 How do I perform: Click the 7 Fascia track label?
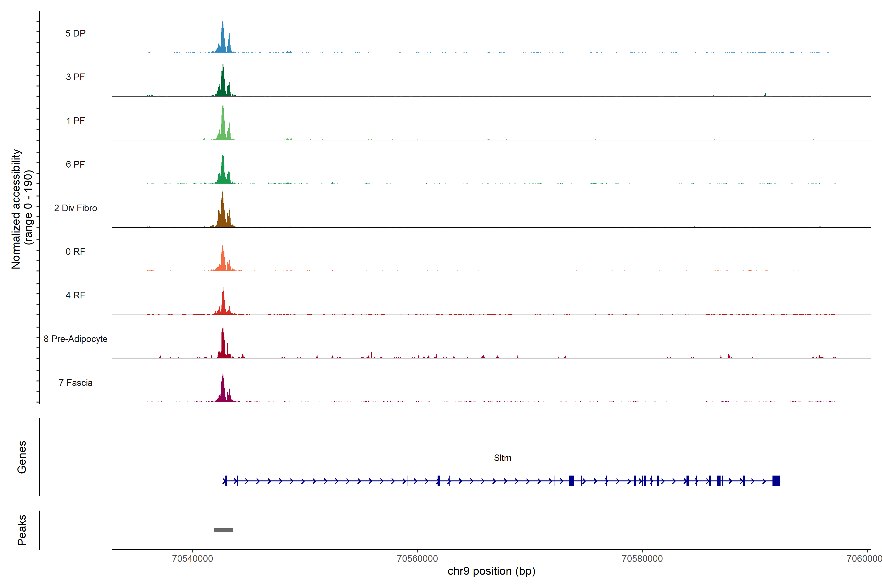(75, 382)
